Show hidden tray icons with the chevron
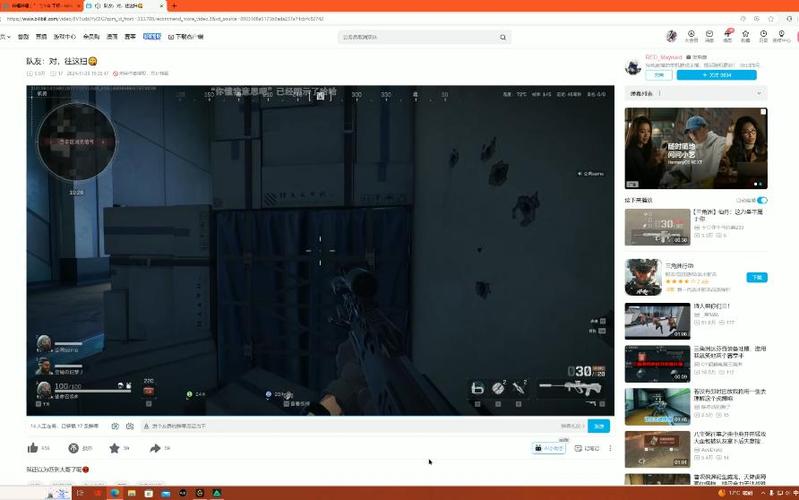The width and height of the screenshot is (799, 500). pyautogui.click(x=763, y=493)
